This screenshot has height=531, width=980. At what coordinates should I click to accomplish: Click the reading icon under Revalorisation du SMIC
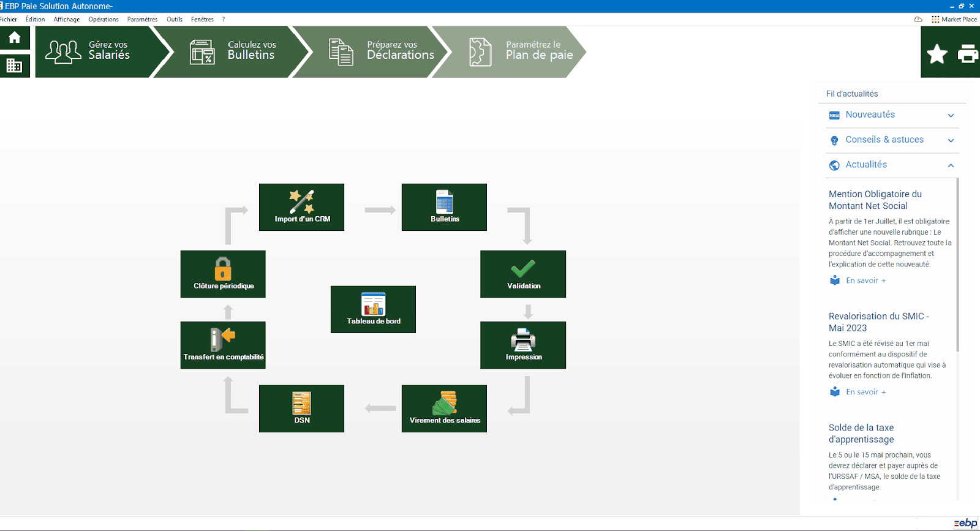[835, 391]
